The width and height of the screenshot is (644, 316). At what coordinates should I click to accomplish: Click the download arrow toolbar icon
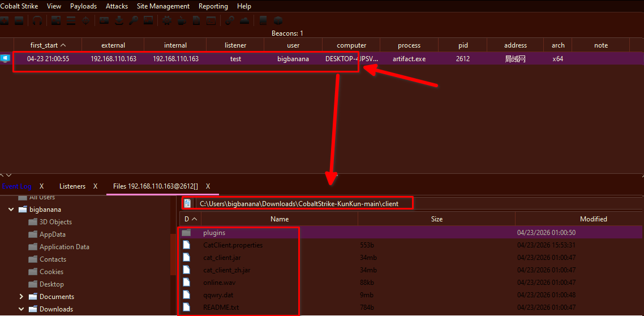click(x=119, y=21)
